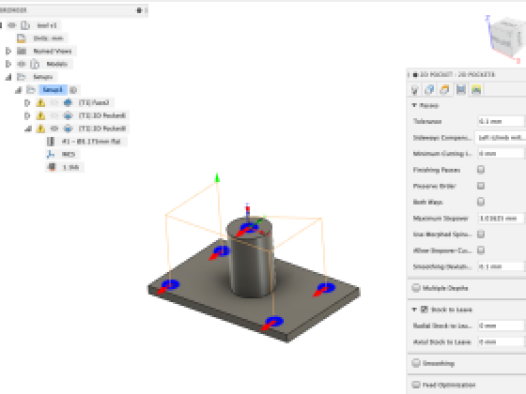Click the Tolerance input field
This screenshot has height=394, width=526.
(501, 121)
